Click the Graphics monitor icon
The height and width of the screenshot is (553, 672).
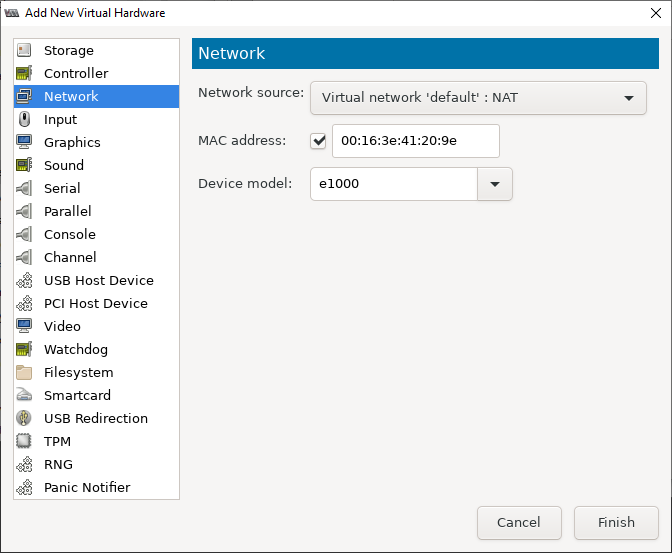(x=25, y=142)
